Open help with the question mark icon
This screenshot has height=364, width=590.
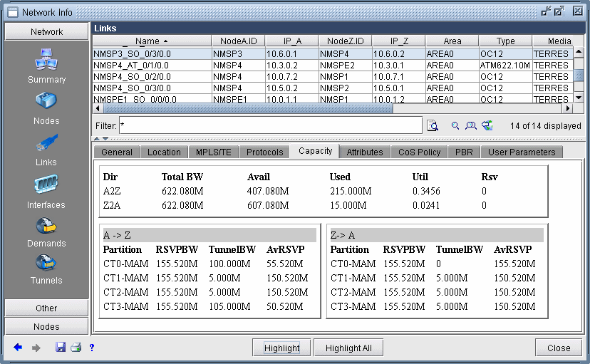pos(92,348)
